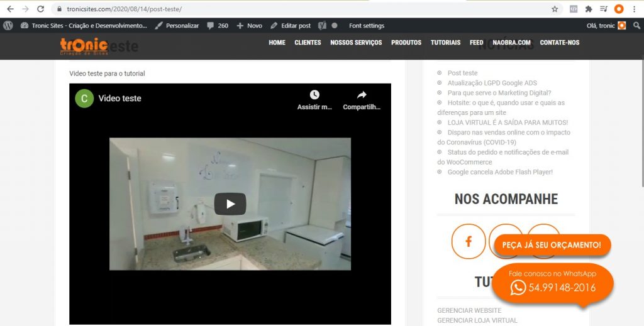644x326 pixels.
Task: Bookmark this page with the star icon
Action: (x=555, y=9)
